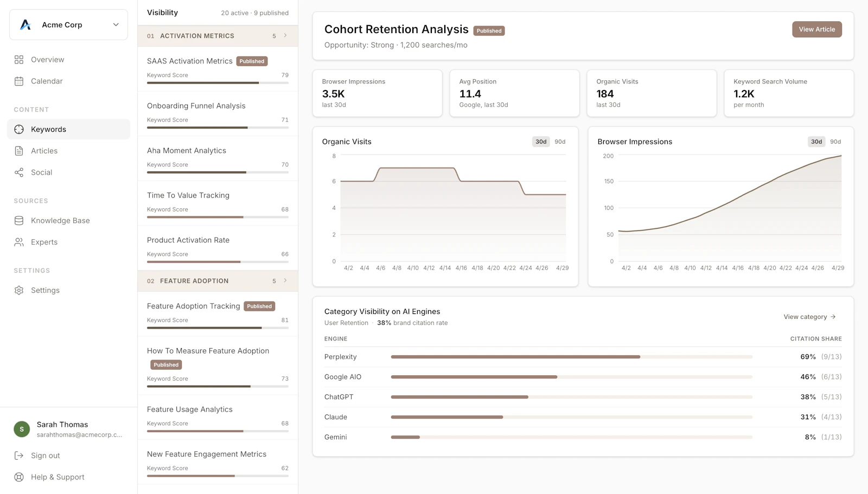Open the Calendar page

pos(68,81)
